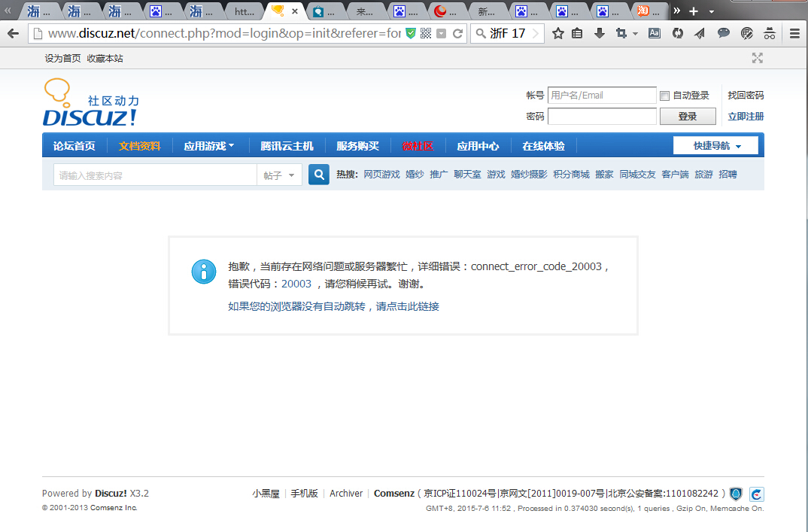The height and width of the screenshot is (532, 808).
Task: Click the 找回密码 link
Action: point(746,96)
